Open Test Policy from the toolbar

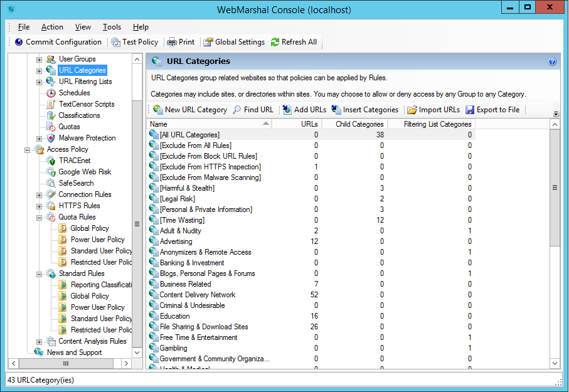(x=116, y=42)
